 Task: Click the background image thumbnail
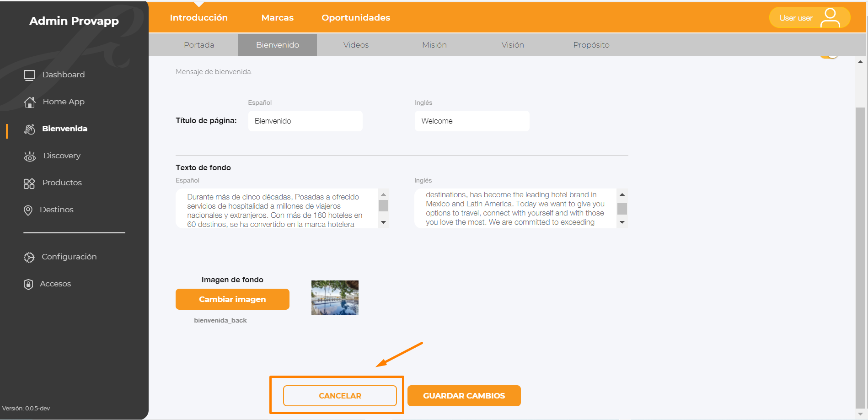[335, 298]
